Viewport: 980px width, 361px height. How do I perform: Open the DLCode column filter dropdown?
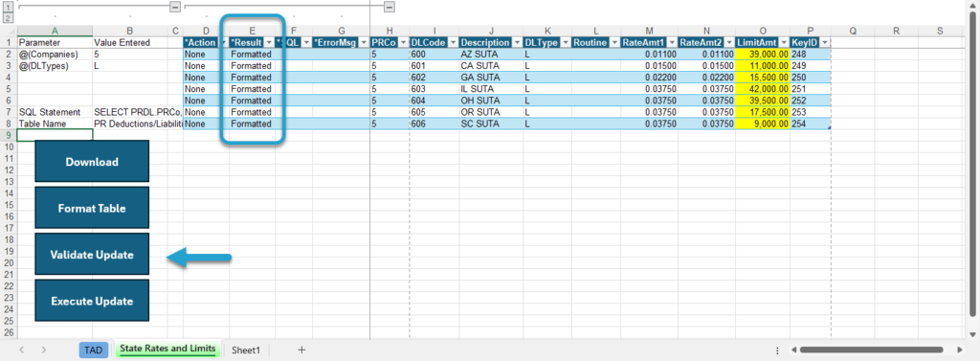[453, 42]
